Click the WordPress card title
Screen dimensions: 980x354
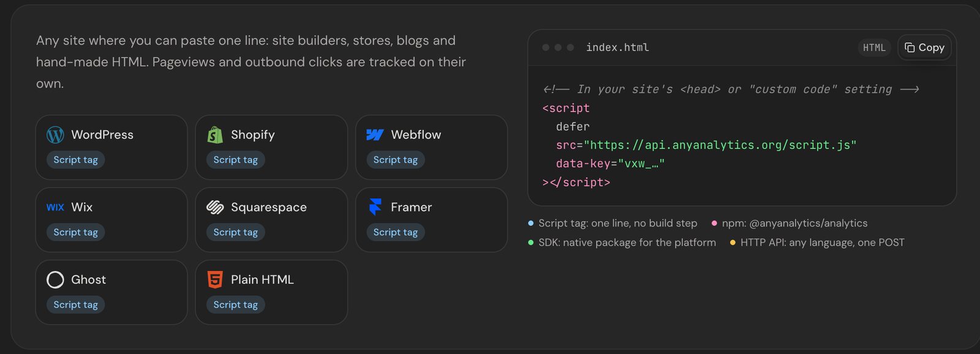[x=102, y=135]
